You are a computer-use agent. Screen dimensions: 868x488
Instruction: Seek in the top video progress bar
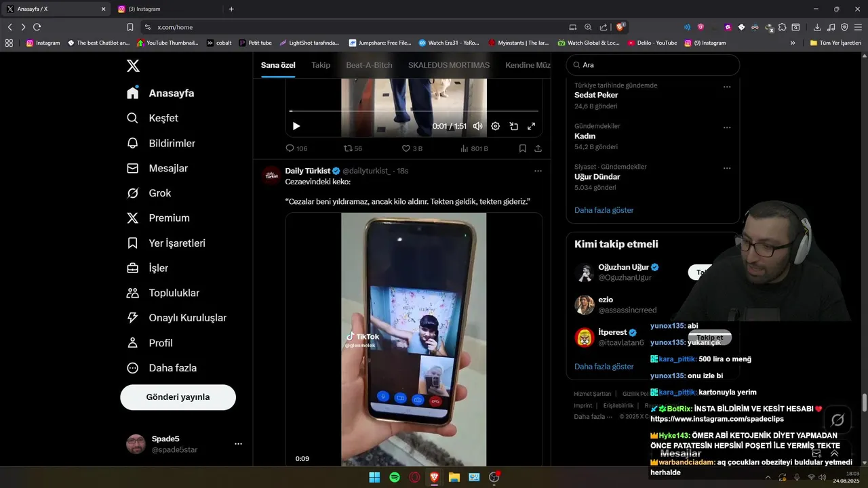(414, 111)
